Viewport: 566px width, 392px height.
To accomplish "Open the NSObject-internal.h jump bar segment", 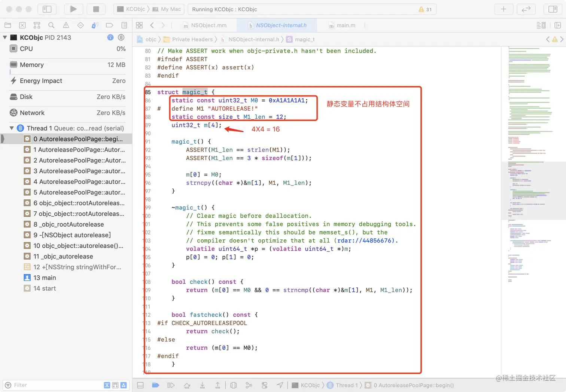I will coord(250,39).
